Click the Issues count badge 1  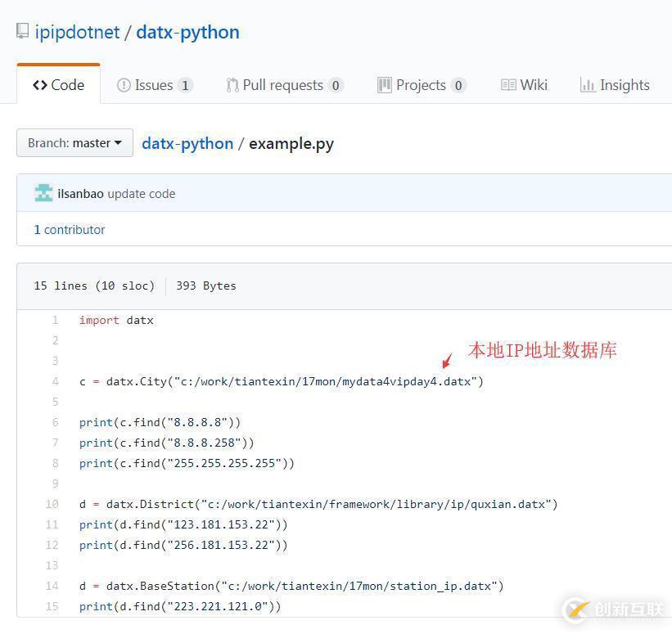(185, 86)
